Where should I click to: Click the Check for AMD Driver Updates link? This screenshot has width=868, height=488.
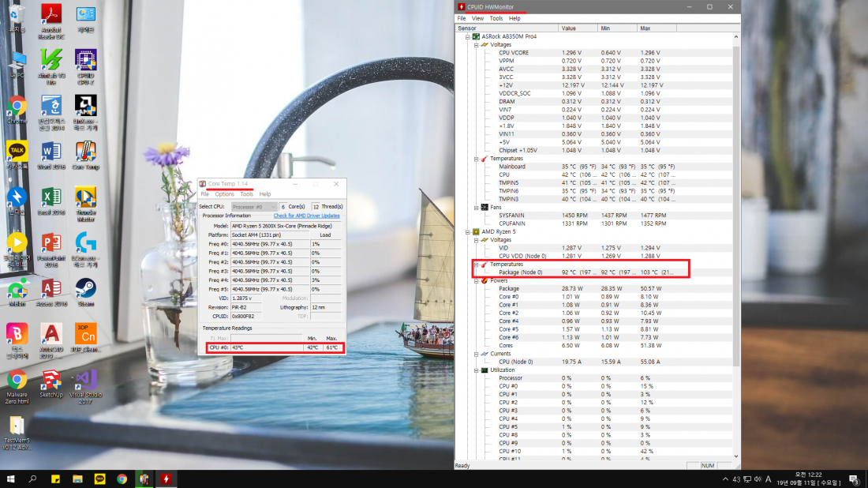[x=307, y=216]
